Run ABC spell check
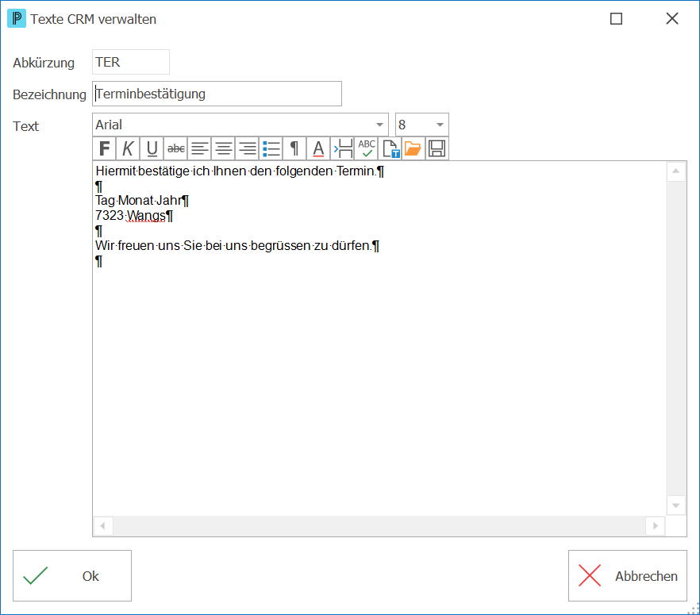700x615 pixels. point(366,148)
